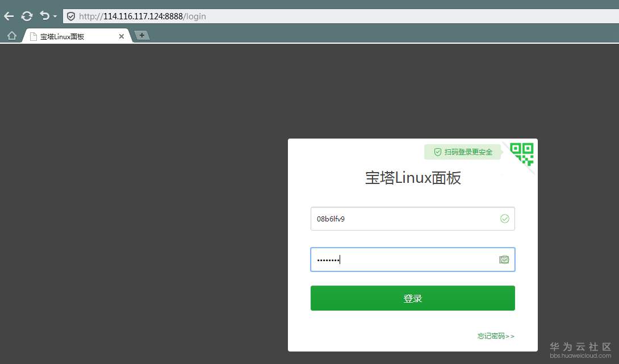Click the password manager icon in password field
The height and width of the screenshot is (364, 619).
pyautogui.click(x=504, y=260)
